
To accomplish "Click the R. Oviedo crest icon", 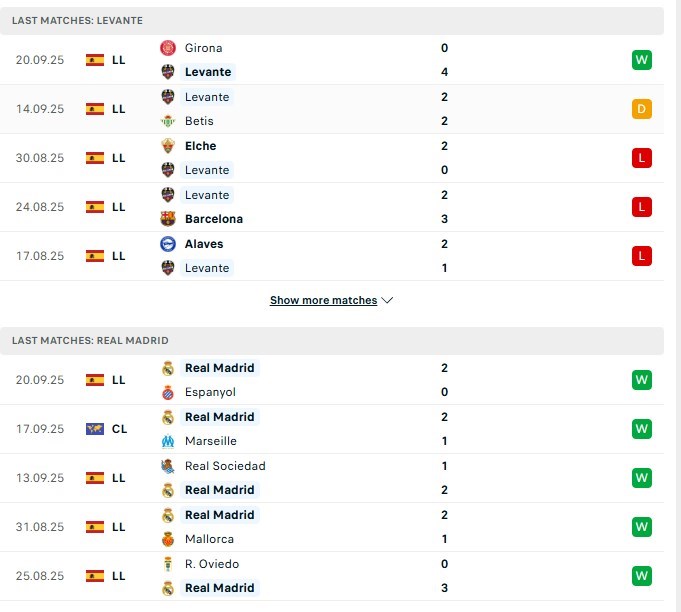I will tap(168, 564).
